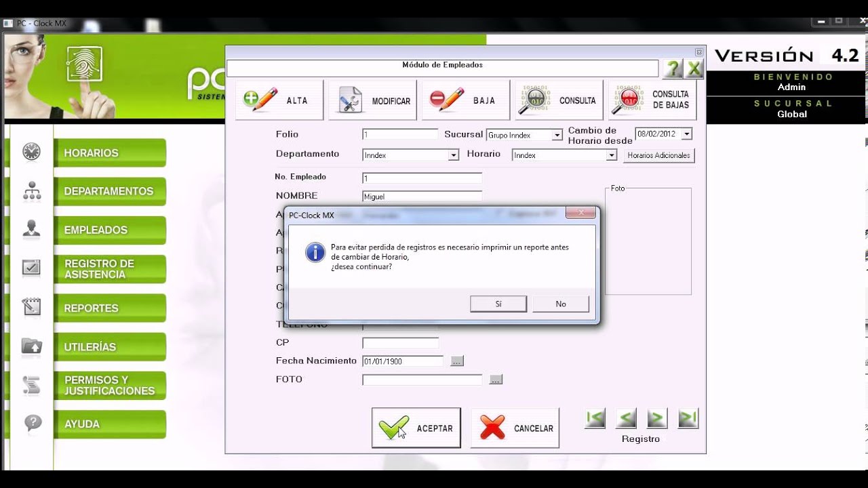
Task: Click the help question mark icon in module
Action: [673, 68]
